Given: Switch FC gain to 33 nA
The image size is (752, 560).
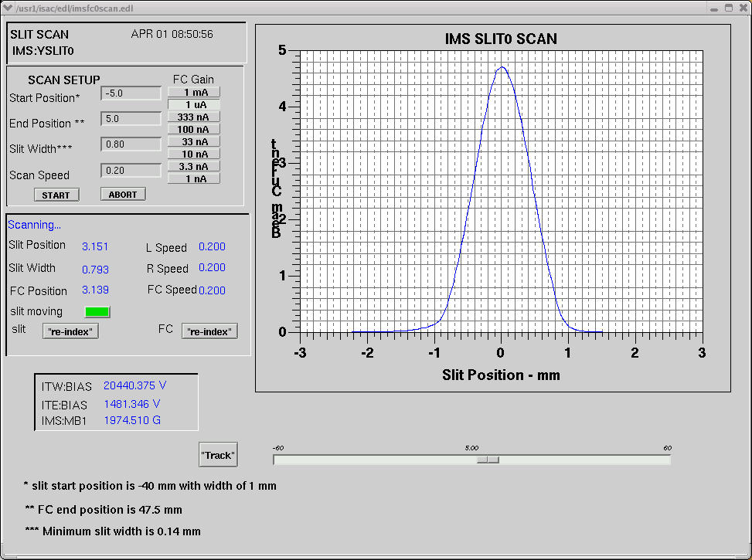Looking at the screenshot, I should pyautogui.click(x=194, y=141).
